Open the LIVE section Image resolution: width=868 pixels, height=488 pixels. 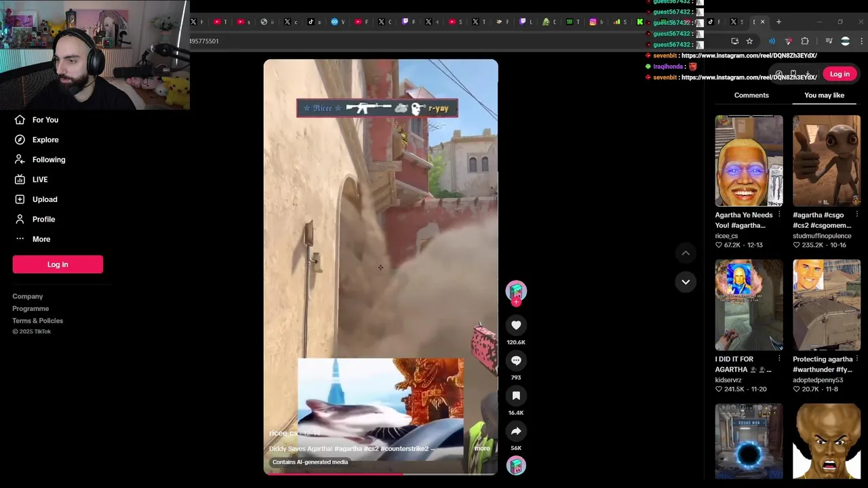pyautogui.click(x=40, y=180)
